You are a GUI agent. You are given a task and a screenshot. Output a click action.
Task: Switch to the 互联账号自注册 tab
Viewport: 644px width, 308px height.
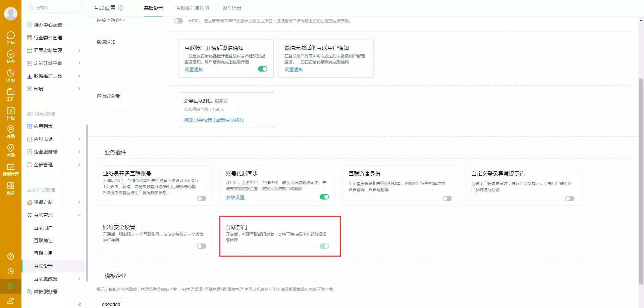click(192, 8)
